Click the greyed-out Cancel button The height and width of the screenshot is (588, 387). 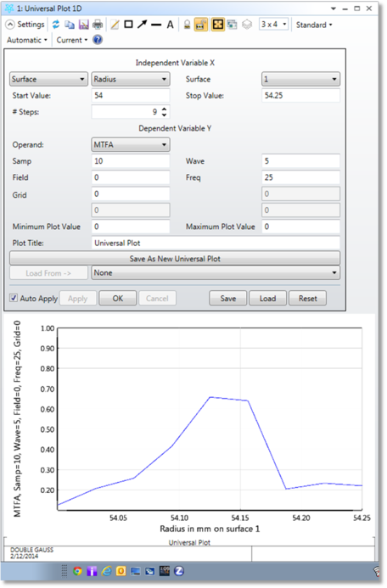157,299
